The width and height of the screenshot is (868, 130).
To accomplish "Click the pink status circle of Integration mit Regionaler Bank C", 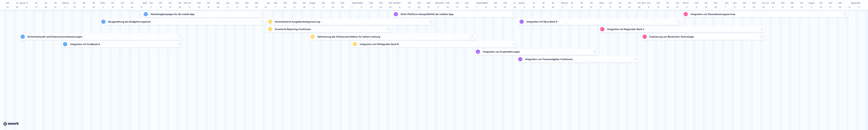I will [602, 29].
